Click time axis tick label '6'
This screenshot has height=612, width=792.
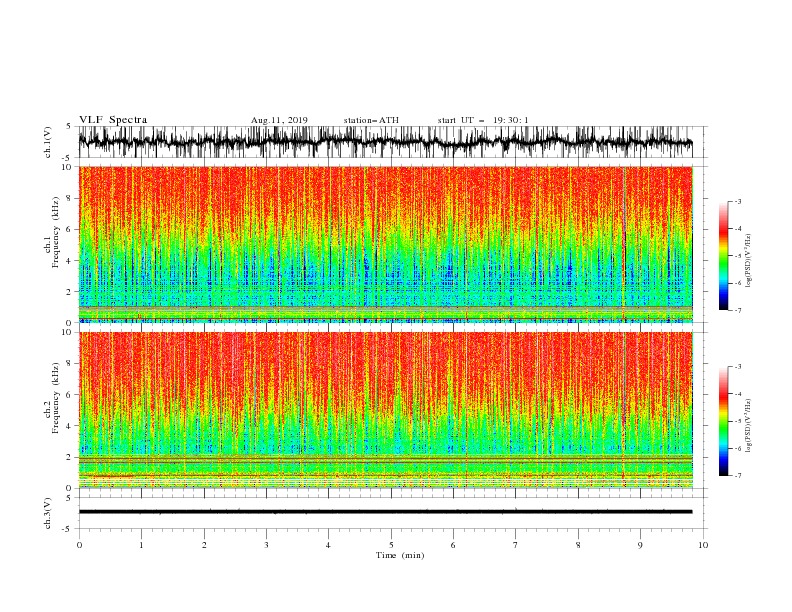pos(453,545)
